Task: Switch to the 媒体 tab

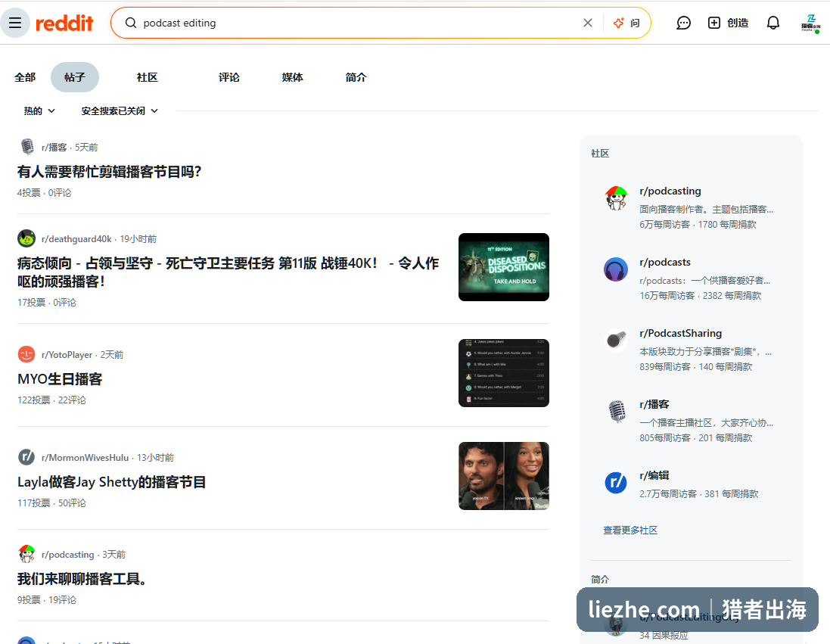Action: coord(292,77)
